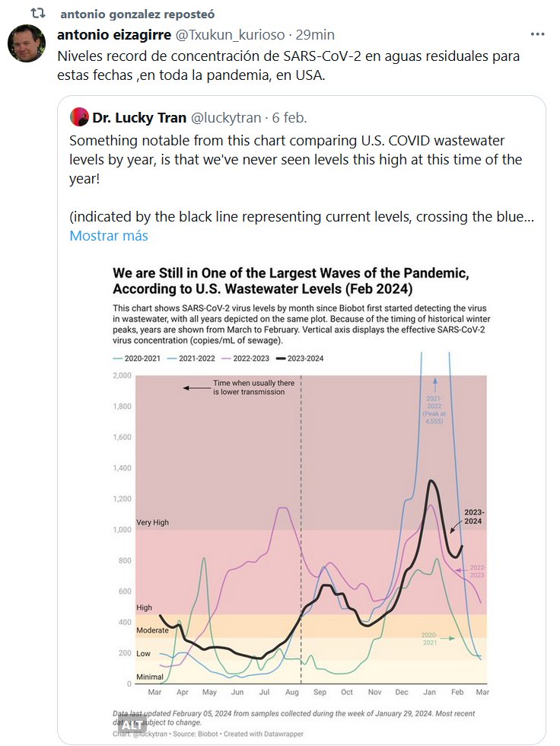The width and height of the screenshot is (560, 746).
Task: Open the three-dot more options menu
Action: 537,35
